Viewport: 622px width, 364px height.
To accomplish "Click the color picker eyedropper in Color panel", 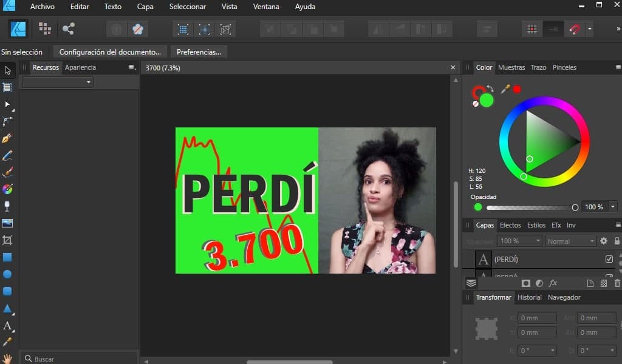I will coord(505,89).
